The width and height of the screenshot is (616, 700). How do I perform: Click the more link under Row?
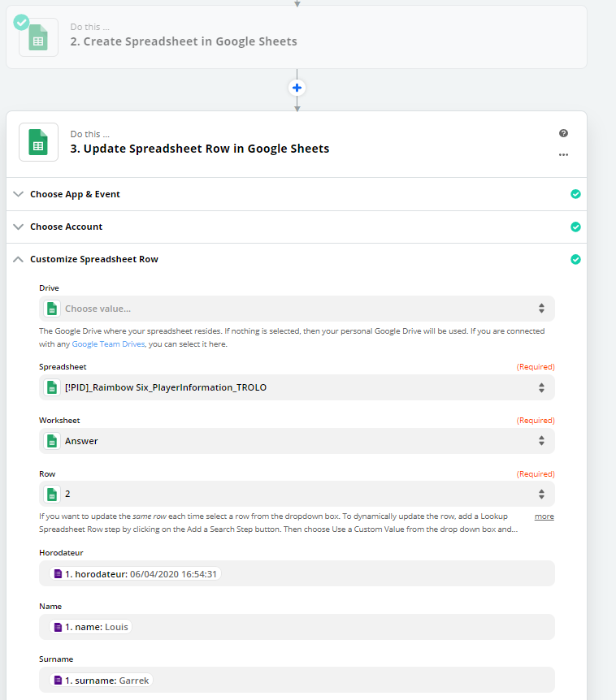[544, 516]
